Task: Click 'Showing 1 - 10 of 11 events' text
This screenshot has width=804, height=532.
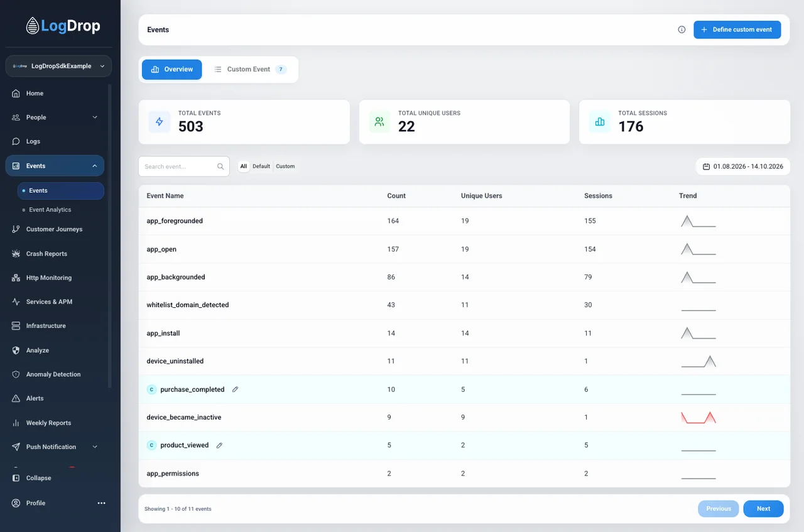Action: tap(178, 509)
